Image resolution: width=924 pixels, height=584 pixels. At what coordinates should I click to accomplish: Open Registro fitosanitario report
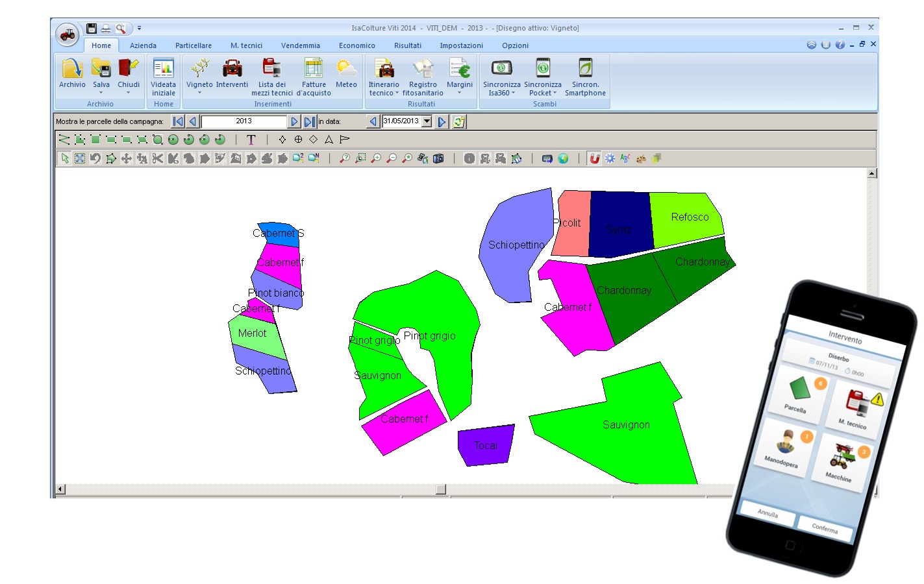(x=423, y=69)
